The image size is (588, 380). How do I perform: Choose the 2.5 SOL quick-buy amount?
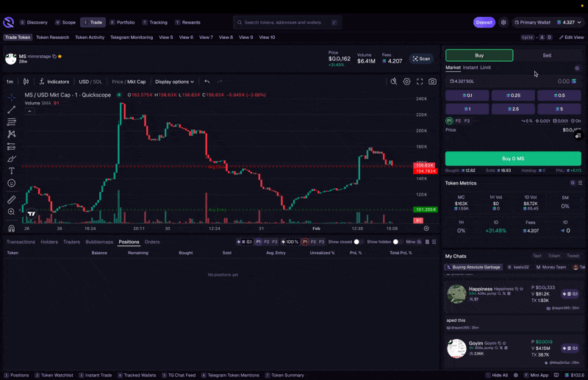click(x=513, y=110)
